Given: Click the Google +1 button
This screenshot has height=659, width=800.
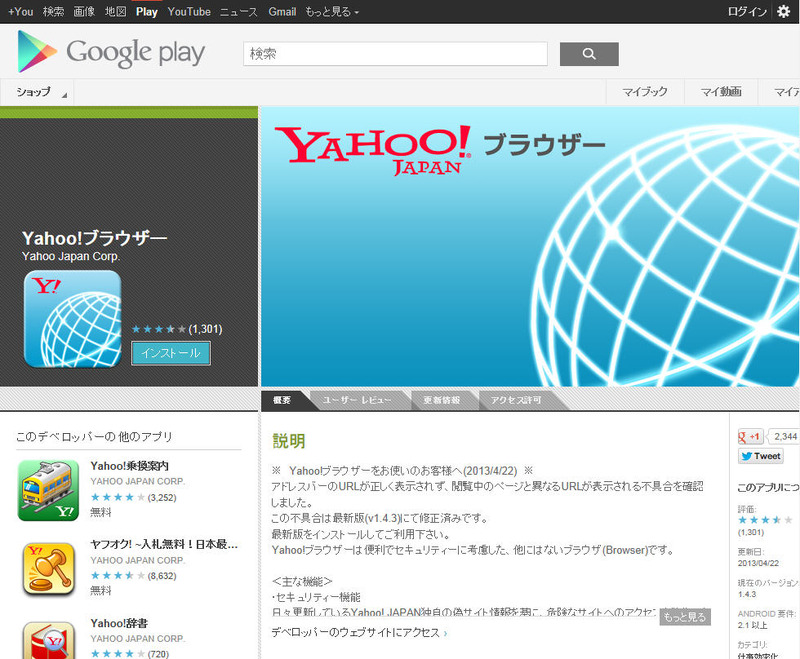Looking at the screenshot, I should pyautogui.click(x=751, y=436).
